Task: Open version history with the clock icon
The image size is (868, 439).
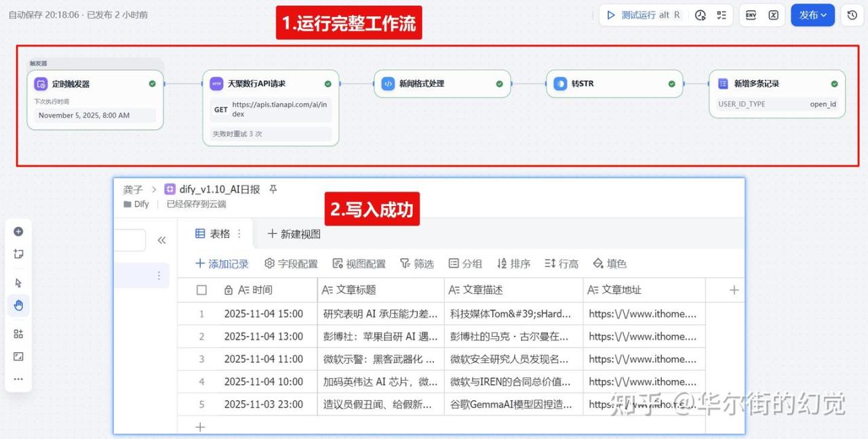Action: [x=852, y=15]
